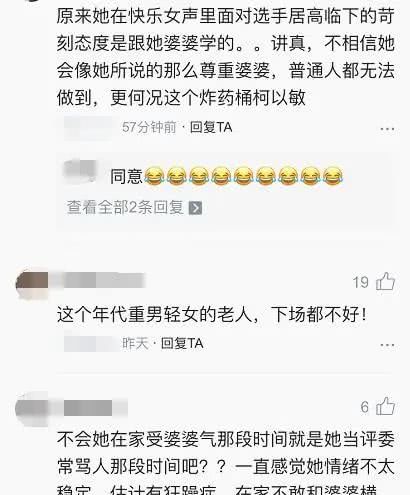
Task: Open the avatar of the 重男轻女 commenter
Action: [32, 284]
